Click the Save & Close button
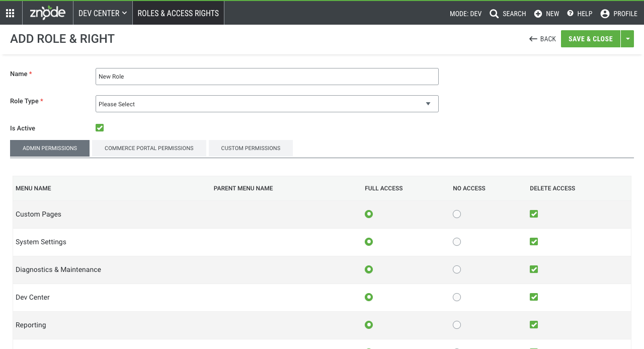 [x=591, y=39]
